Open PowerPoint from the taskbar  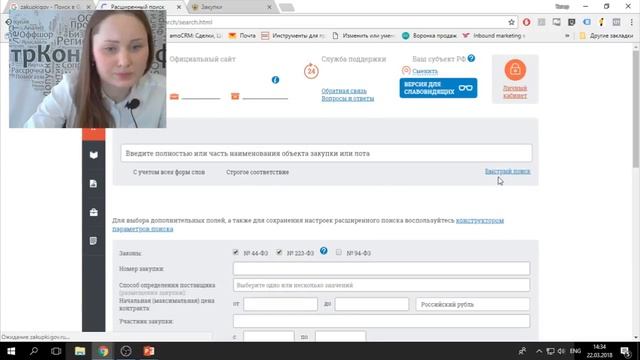click(x=149, y=351)
